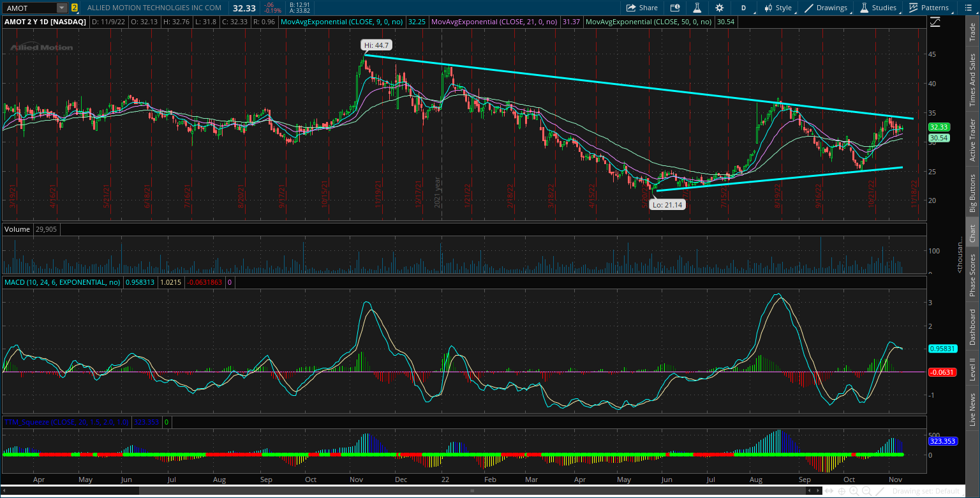
Task: Click the drawing line tool icon at bottom
Action: click(879, 491)
